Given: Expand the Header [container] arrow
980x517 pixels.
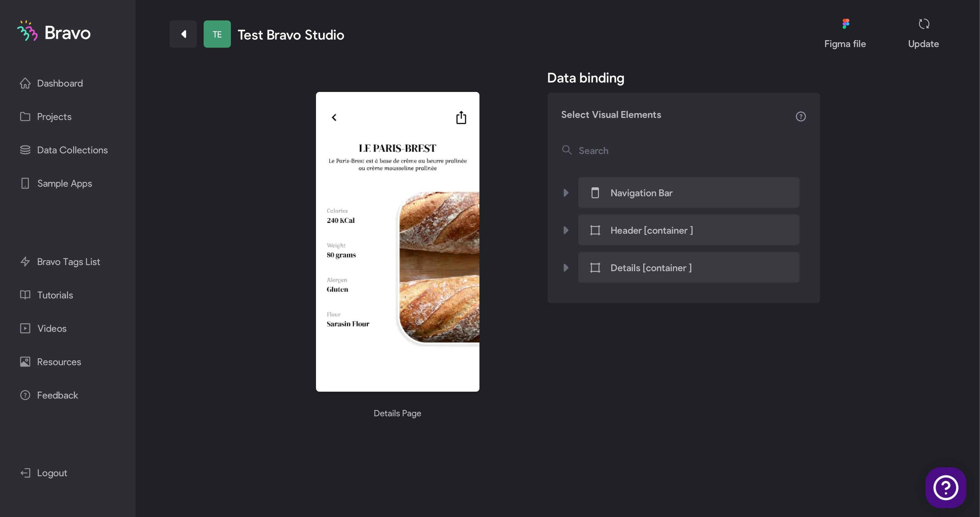Looking at the screenshot, I should pos(566,230).
